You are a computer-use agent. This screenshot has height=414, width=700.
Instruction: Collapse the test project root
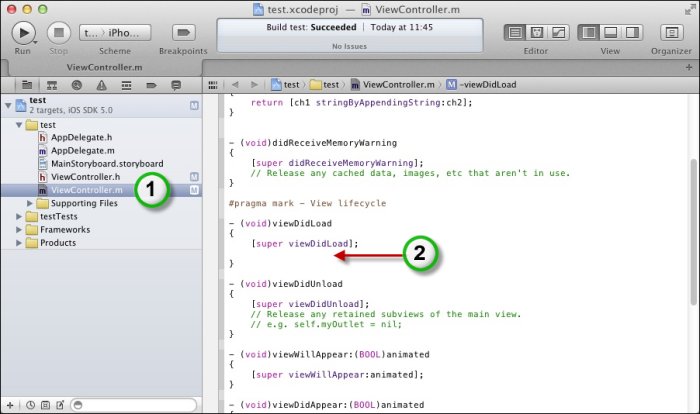tap(8, 106)
